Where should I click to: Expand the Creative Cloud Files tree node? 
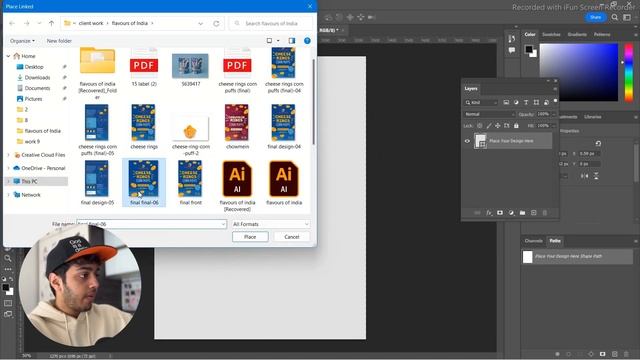[8, 155]
